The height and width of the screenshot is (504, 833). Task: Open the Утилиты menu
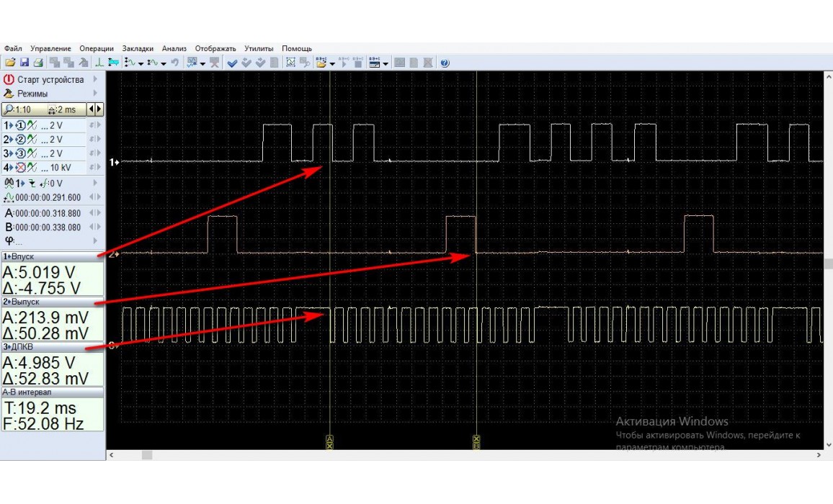pyautogui.click(x=259, y=49)
